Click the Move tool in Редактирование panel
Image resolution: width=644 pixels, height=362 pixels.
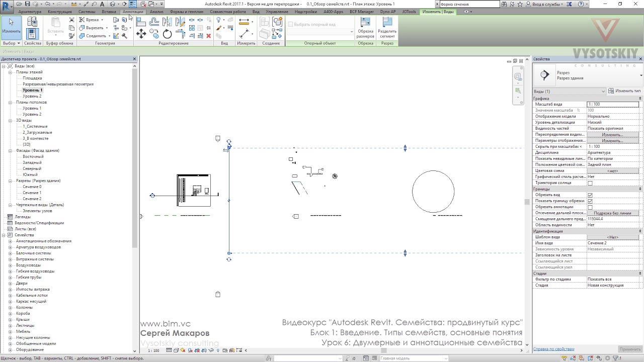pyautogui.click(x=141, y=34)
